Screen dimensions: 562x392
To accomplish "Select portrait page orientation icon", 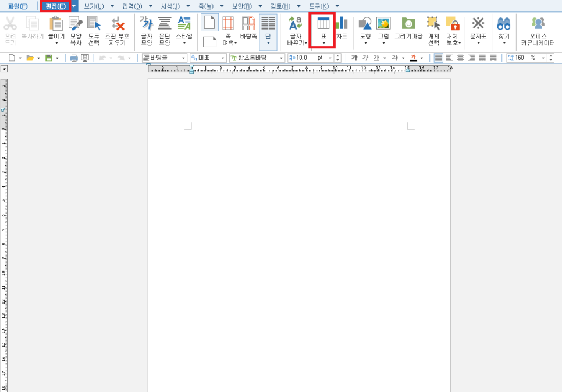I will point(209,23).
